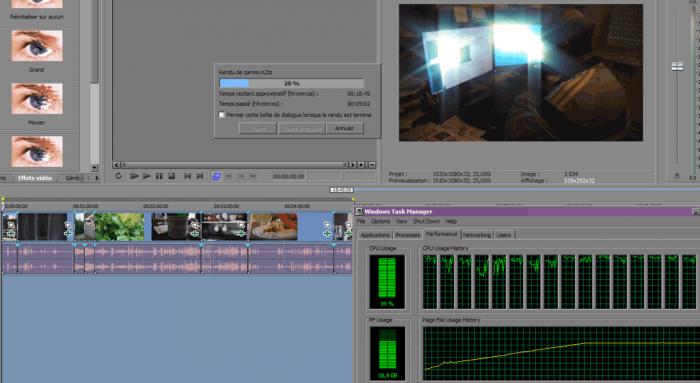Image resolution: width=700 pixels, height=383 pixels.
Task: Click the green leaves video clip on timeline
Action: [119, 226]
